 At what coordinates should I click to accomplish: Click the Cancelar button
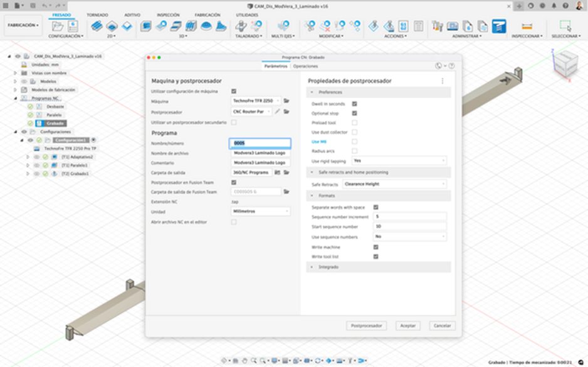pos(442,326)
